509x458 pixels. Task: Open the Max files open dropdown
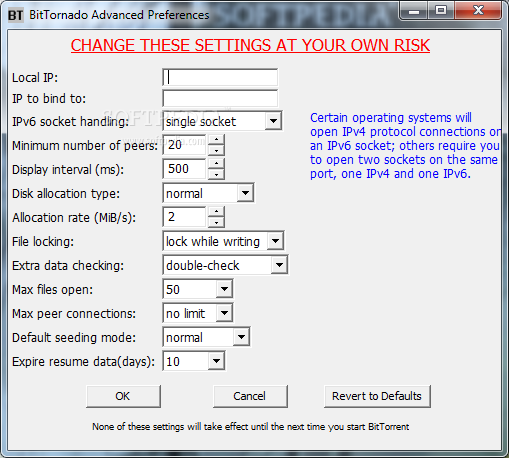(x=224, y=289)
